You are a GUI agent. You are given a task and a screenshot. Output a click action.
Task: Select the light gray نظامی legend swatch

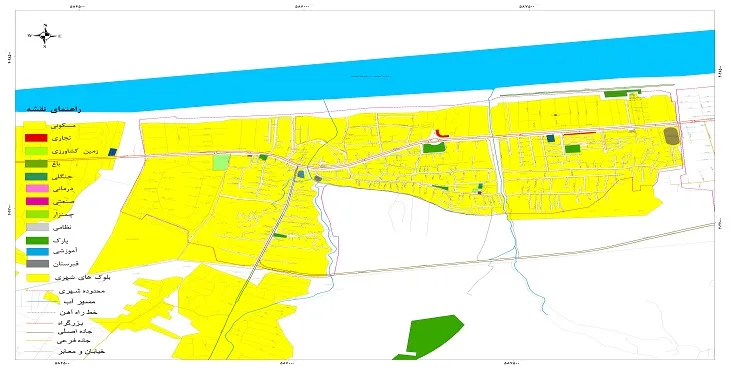pos(37,228)
